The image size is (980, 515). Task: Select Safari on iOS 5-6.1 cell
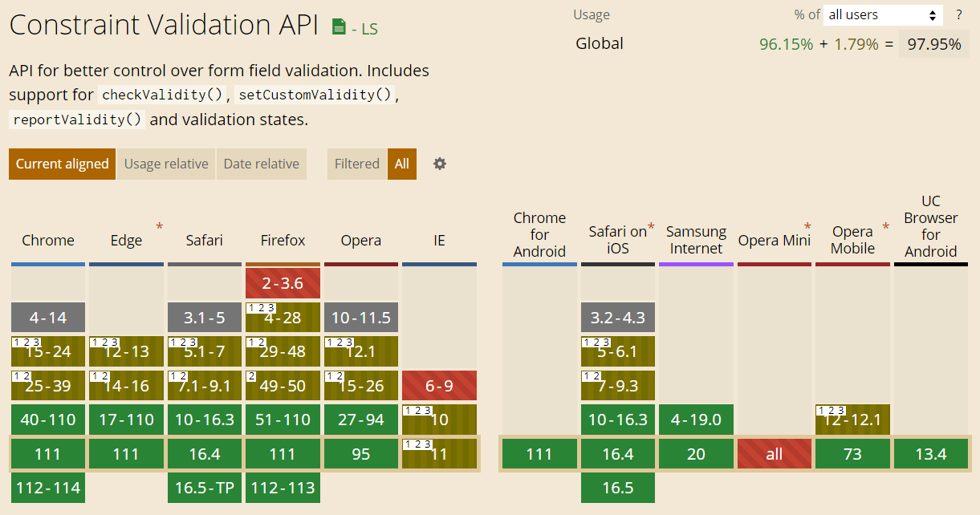point(617,351)
